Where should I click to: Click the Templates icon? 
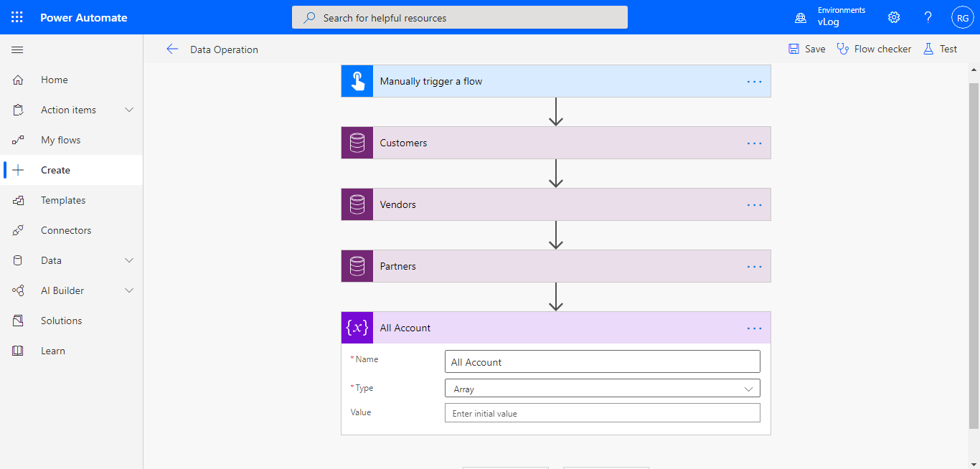19,200
